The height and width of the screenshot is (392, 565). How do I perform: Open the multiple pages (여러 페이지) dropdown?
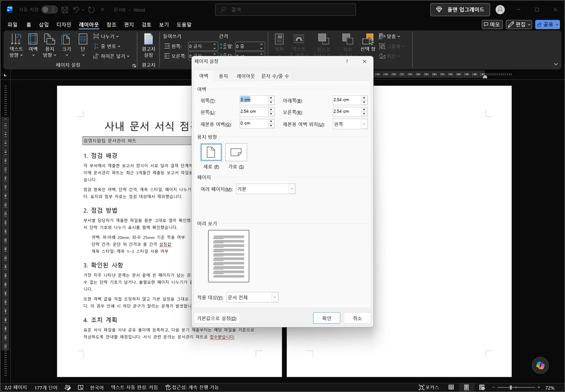[292, 189]
